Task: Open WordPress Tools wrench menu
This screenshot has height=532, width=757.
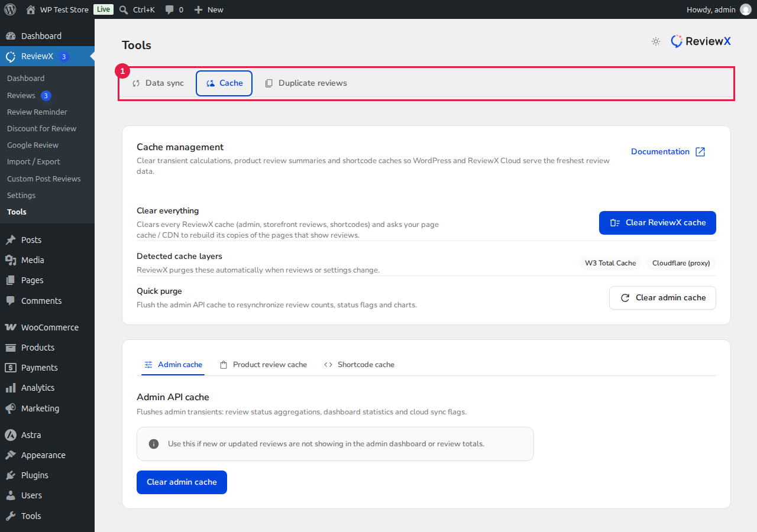Action: click(x=11, y=516)
